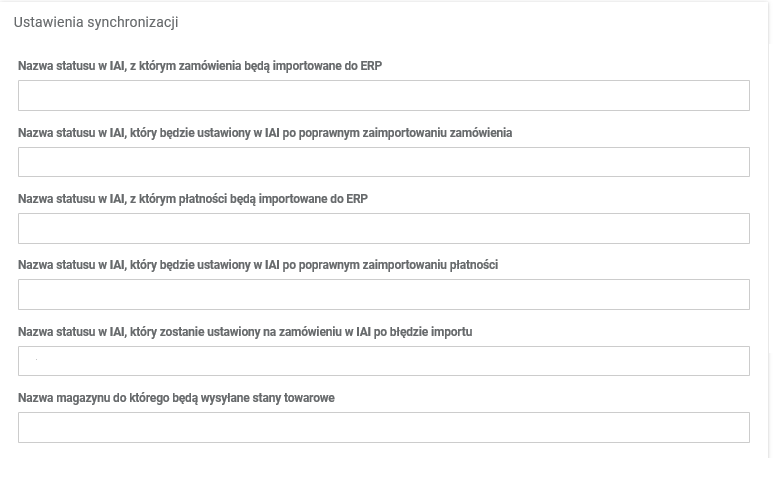Select the last text box in the form
The image size is (774, 491).
point(383,428)
